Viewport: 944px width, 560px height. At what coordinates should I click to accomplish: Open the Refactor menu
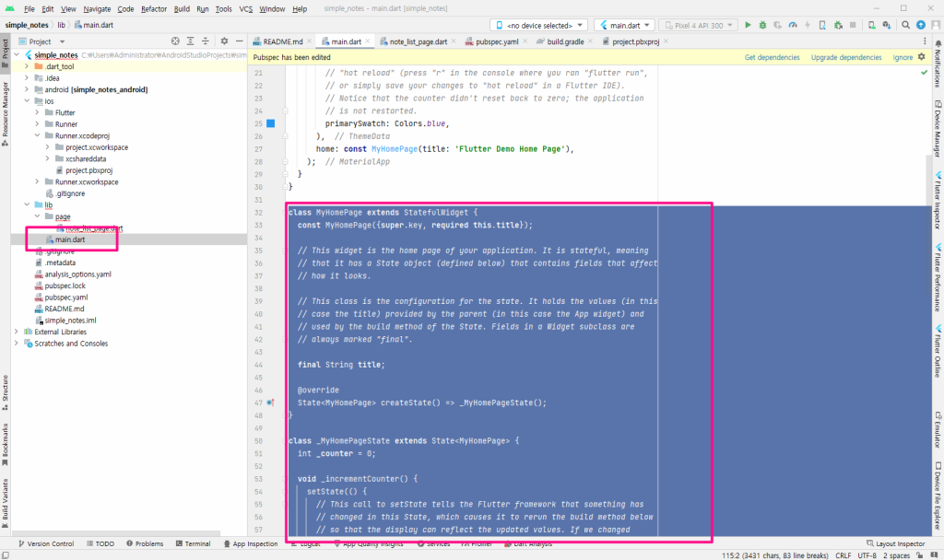(x=154, y=9)
